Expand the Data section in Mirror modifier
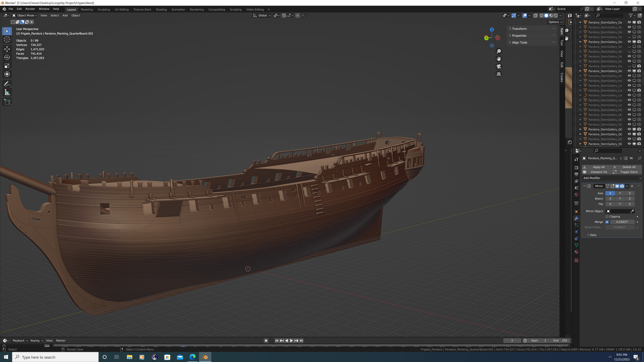This screenshot has height=362, width=644. [x=593, y=235]
